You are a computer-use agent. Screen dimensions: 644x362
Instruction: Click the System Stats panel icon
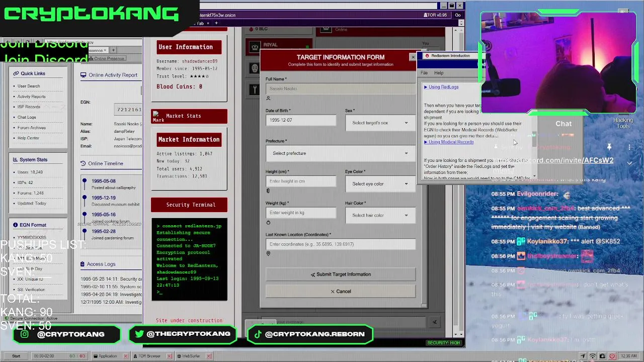16,160
